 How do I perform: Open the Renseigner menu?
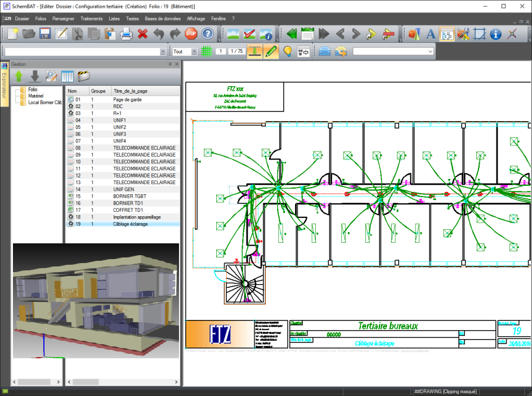pyautogui.click(x=63, y=19)
